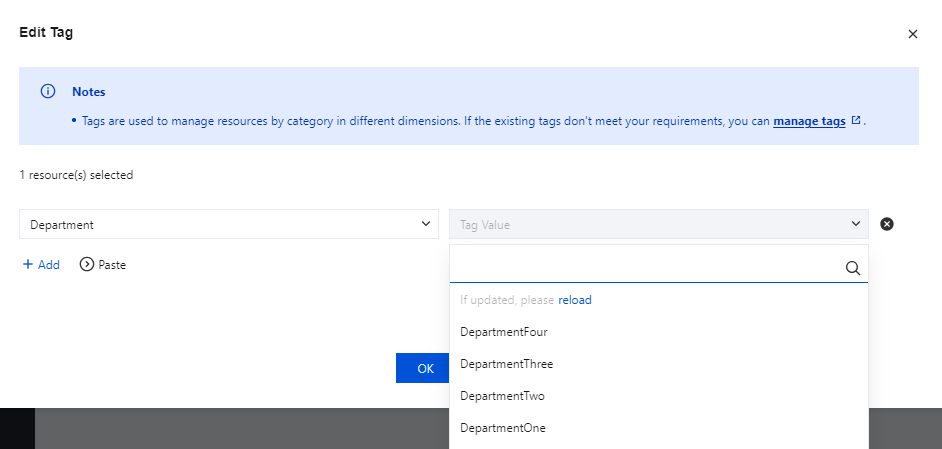Click the Department dropdown chevron arrow
Image resolution: width=942 pixels, height=449 pixels.
click(x=425, y=224)
